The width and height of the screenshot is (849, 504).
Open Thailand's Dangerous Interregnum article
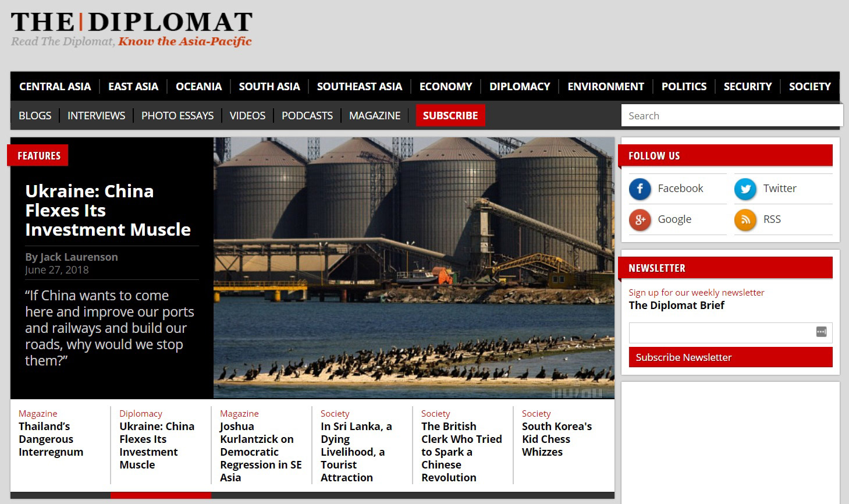51,439
